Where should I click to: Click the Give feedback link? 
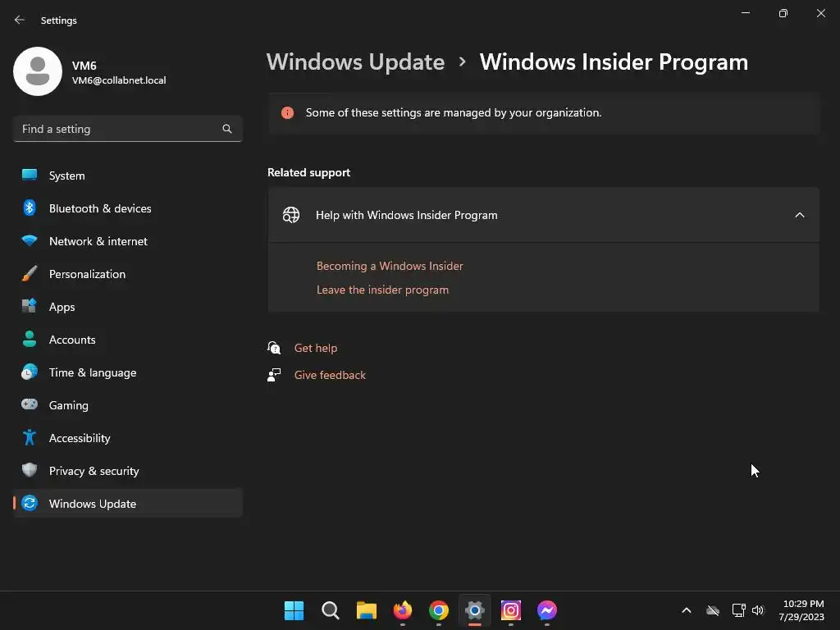click(330, 375)
